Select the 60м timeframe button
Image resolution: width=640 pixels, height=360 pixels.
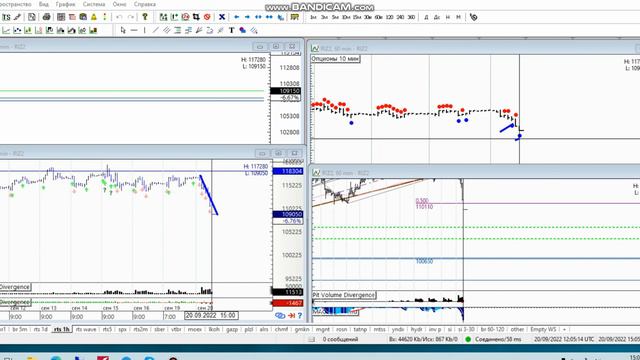(x=378, y=17)
